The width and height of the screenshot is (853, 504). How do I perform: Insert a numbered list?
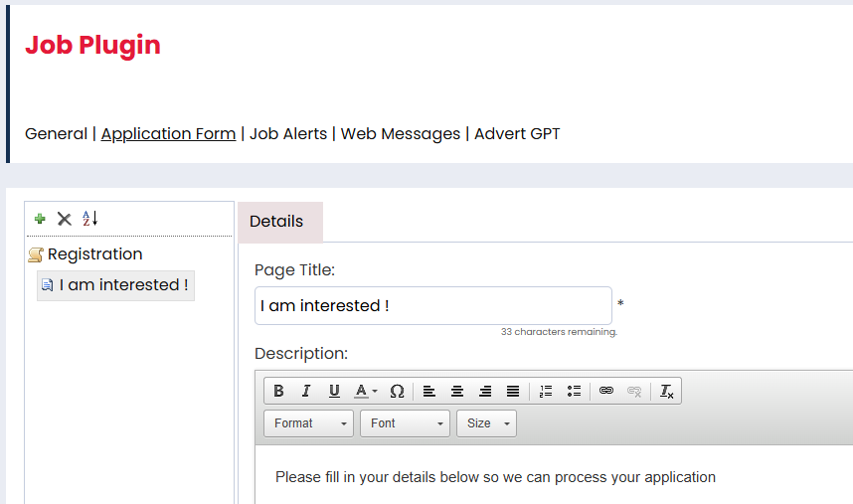tap(545, 392)
